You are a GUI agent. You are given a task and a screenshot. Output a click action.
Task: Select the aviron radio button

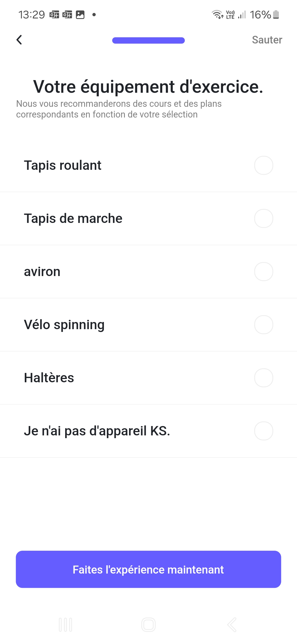click(x=263, y=272)
